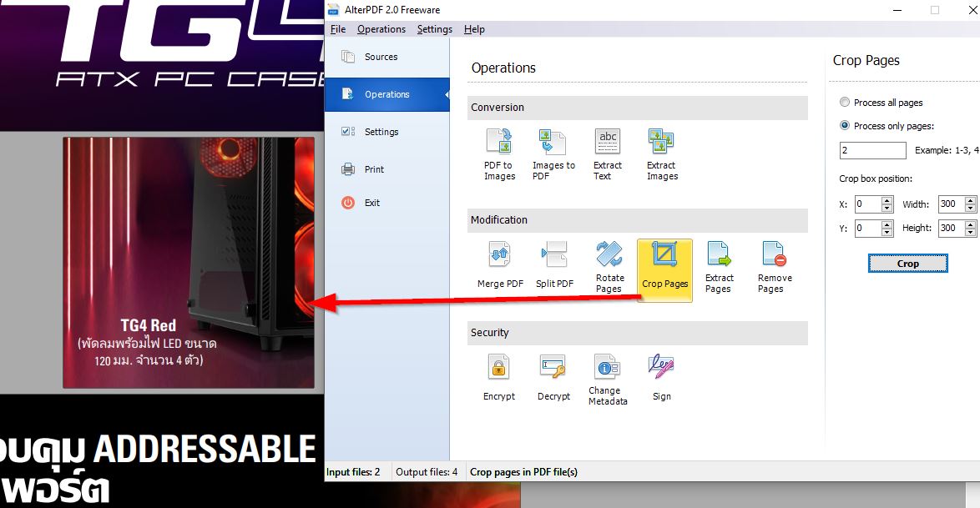Click the AlterPDF title bar app icon
This screenshot has height=508, width=980.
coord(334,9)
